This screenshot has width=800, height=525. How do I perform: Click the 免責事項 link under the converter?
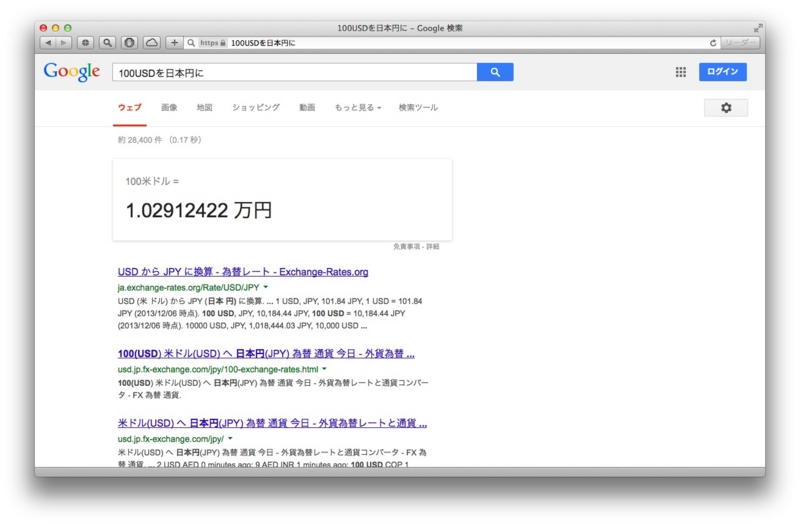tap(407, 246)
